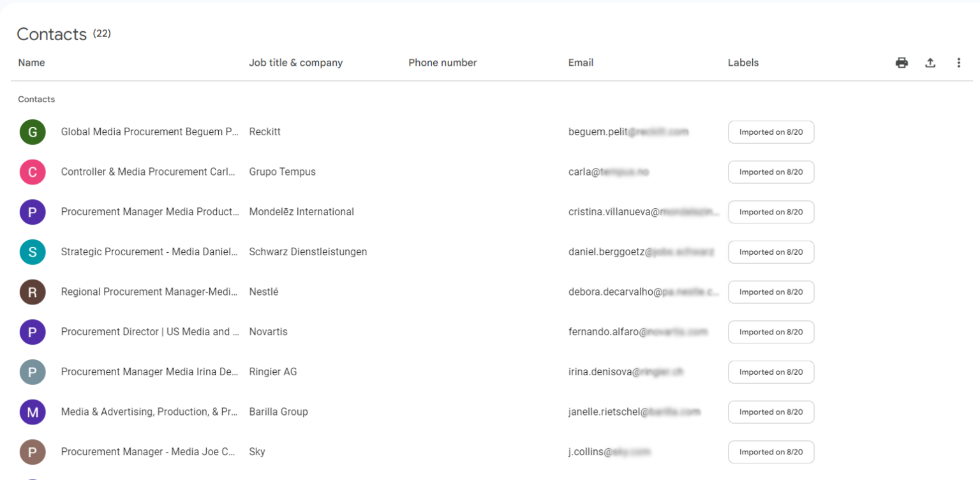Click the Email column header

click(581, 63)
